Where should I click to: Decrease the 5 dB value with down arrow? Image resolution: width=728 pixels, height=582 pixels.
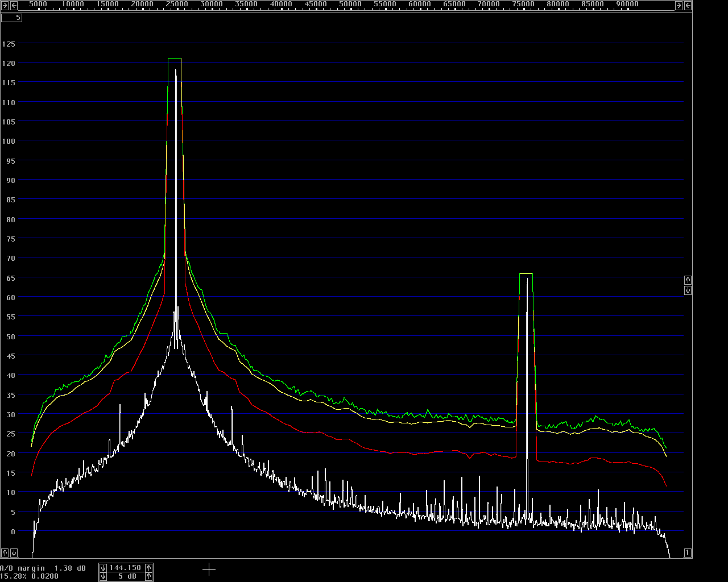pos(103,576)
